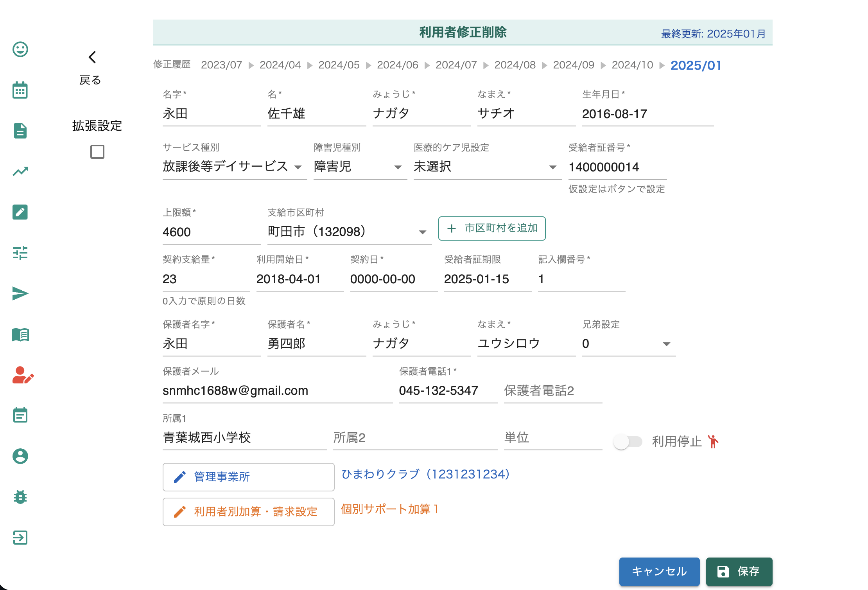Click the logout exit sidebar icon
The height and width of the screenshot is (590, 868).
[20, 538]
